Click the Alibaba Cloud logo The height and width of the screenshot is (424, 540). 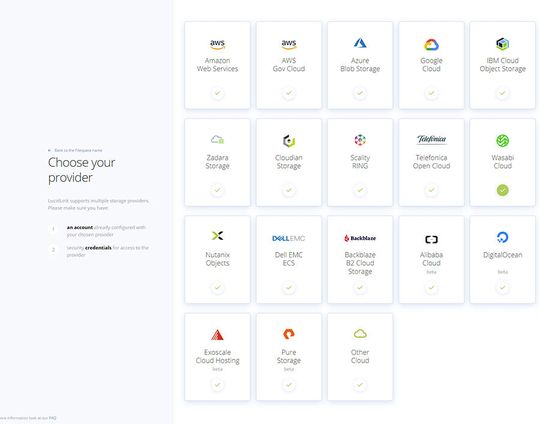coord(431,239)
